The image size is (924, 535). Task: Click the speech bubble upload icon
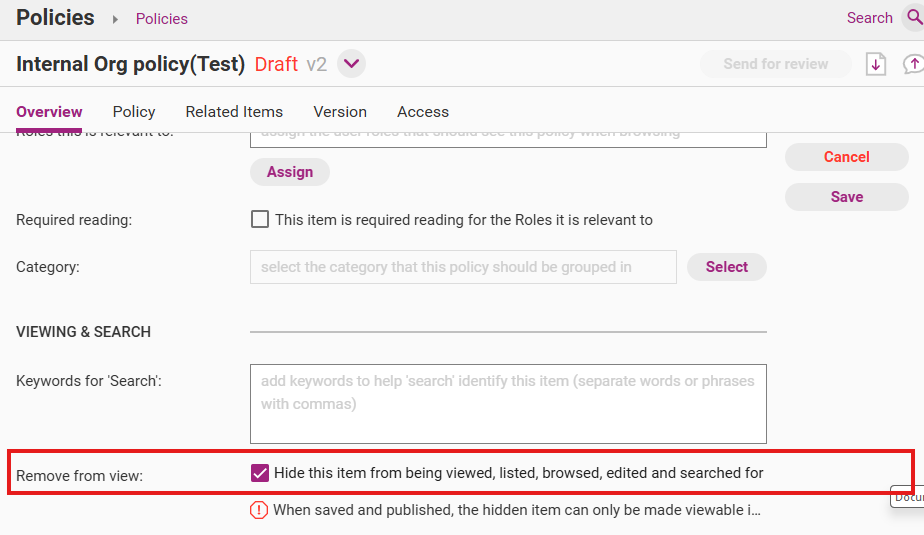coord(913,64)
